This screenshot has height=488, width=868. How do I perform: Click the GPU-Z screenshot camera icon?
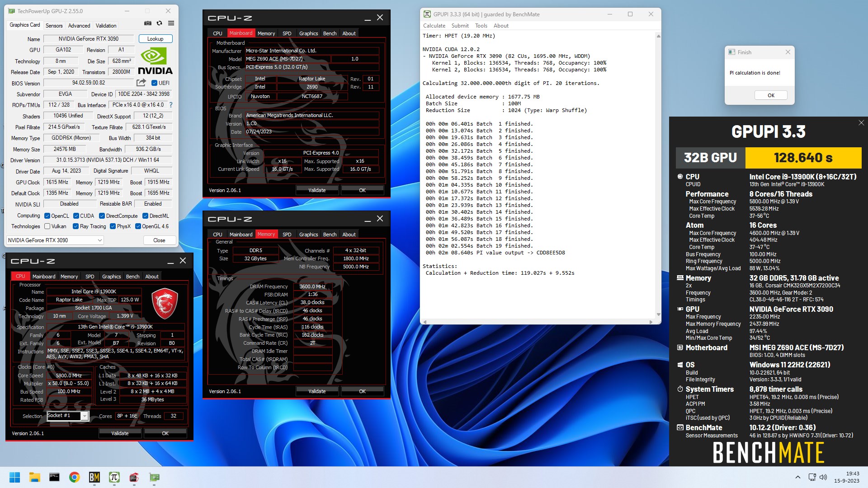[148, 23]
